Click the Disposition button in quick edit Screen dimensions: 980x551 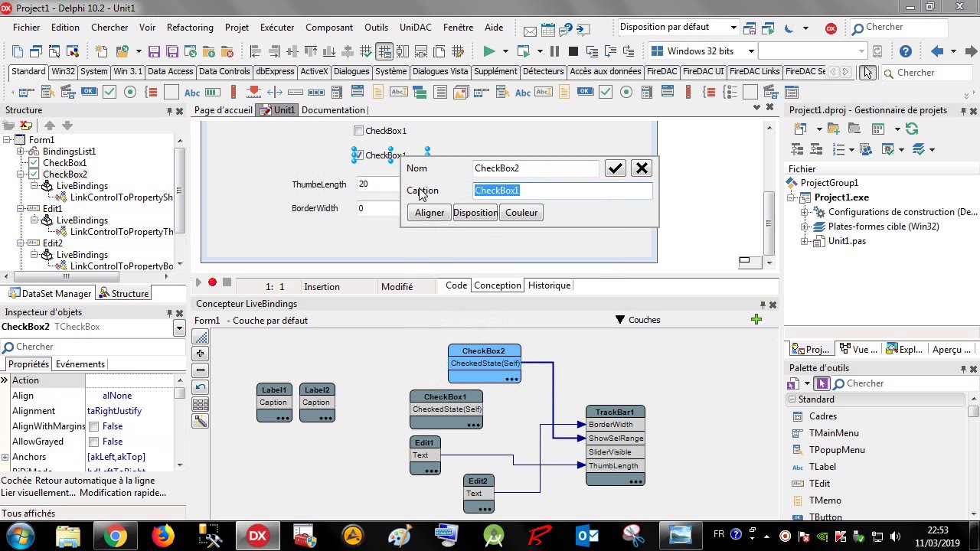pyautogui.click(x=475, y=213)
